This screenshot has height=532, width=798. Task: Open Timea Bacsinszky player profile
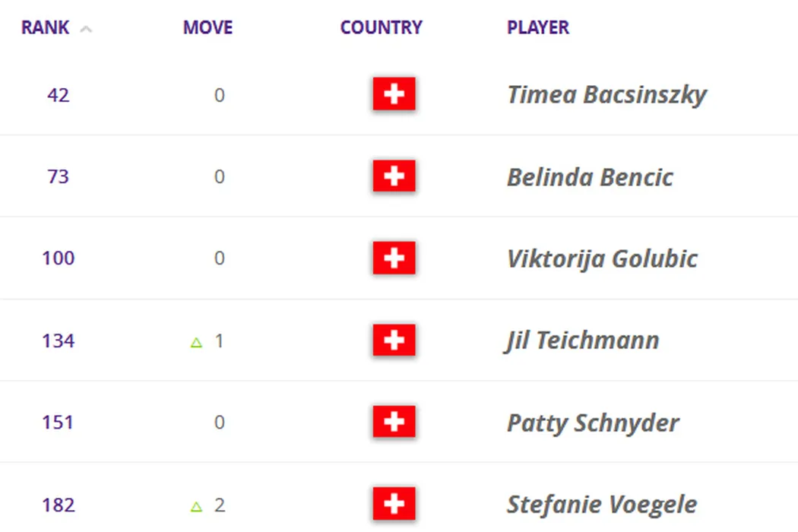[606, 95]
